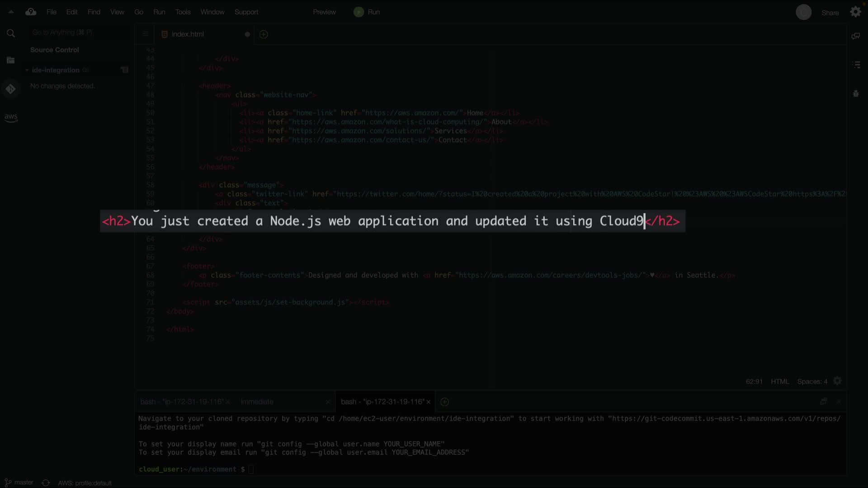Click the green Run button
Image resolution: width=868 pixels, height=488 pixels.
click(367, 12)
